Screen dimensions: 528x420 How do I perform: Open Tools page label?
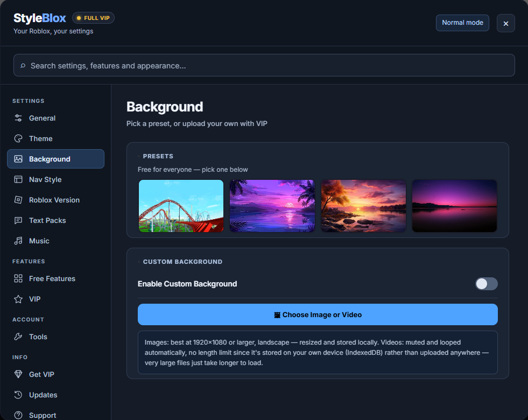tap(38, 337)
